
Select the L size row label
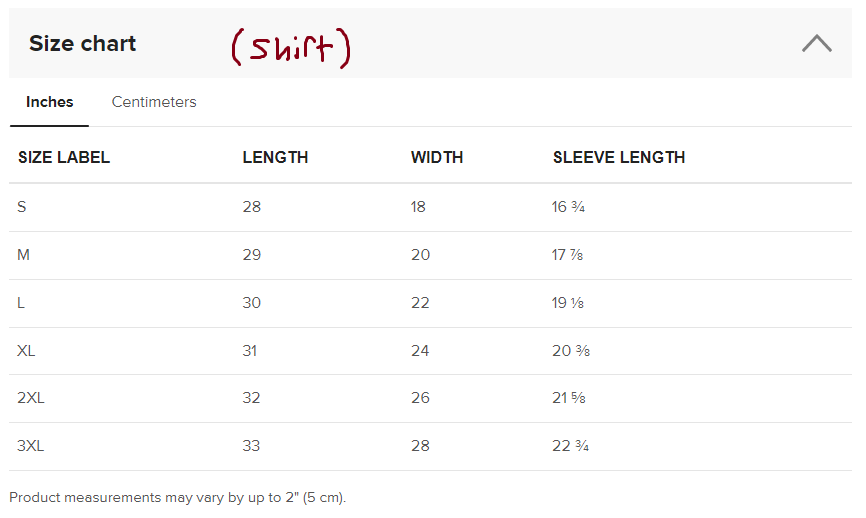(22, 303)
